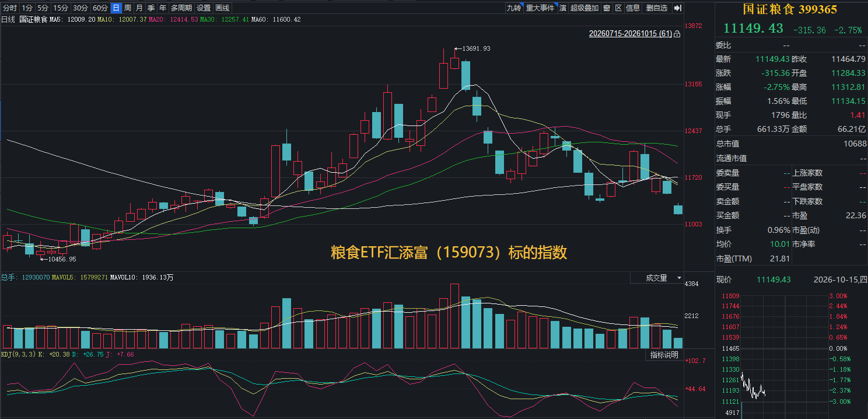The height and width of the screenshot is (419, 868).
Task: Toggle the 周 weekly period
Action: (128, 8)
